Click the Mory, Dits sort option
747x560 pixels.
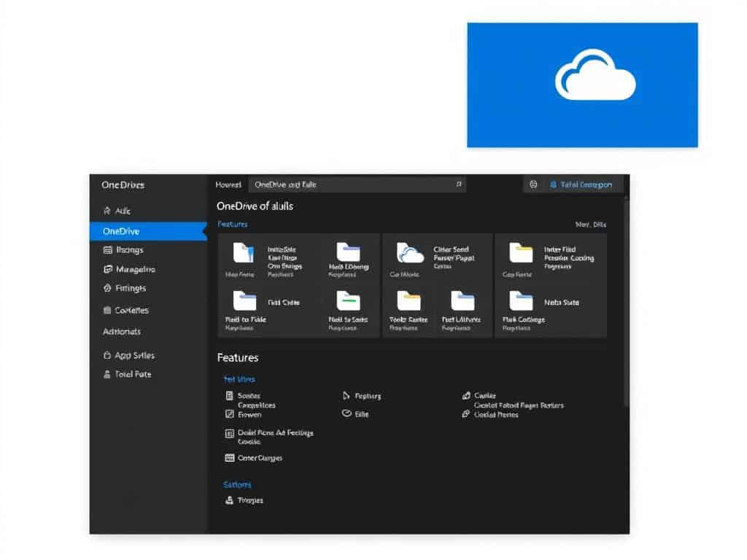pyautogui.click(x=591, y=225)
